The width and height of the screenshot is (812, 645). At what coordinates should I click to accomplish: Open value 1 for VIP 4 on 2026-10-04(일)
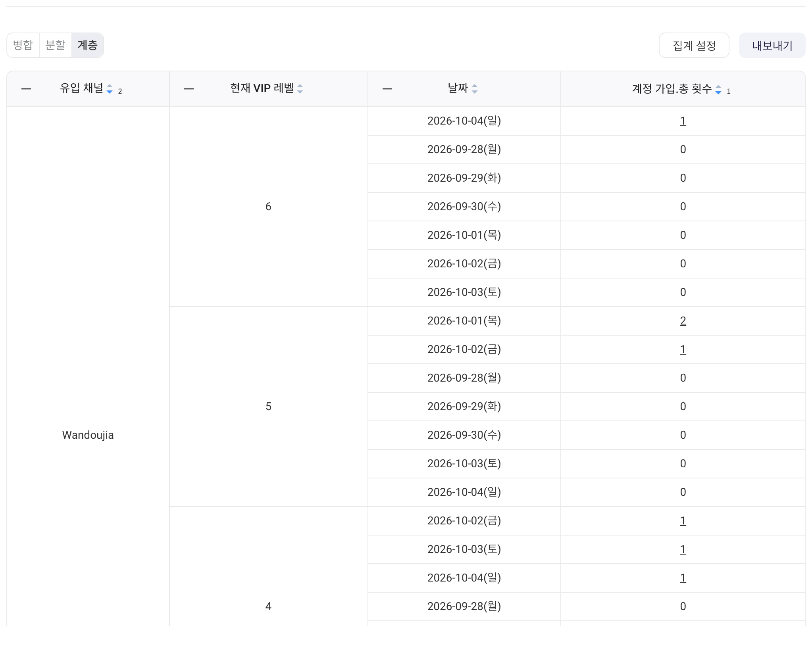tap(683, 578)
